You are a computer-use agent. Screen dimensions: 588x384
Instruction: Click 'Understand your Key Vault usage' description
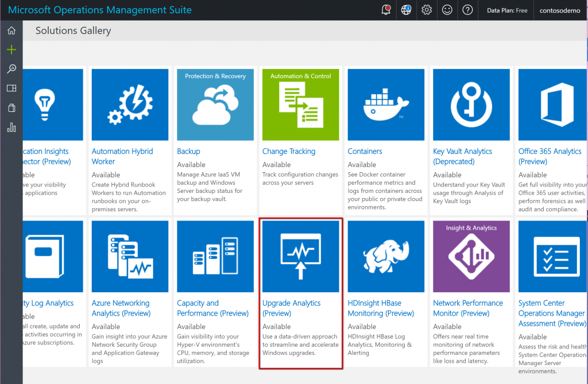tap(469, 193)
